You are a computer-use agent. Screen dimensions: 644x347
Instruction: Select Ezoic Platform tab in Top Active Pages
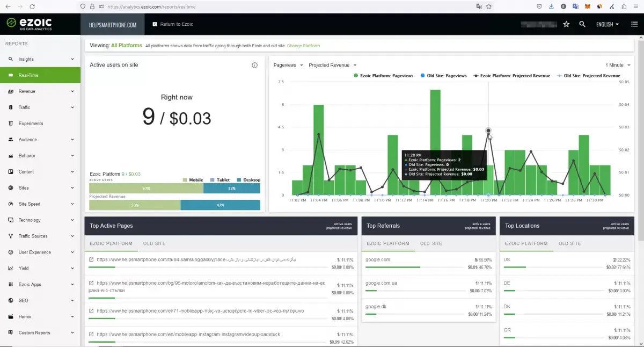[111, 243]
